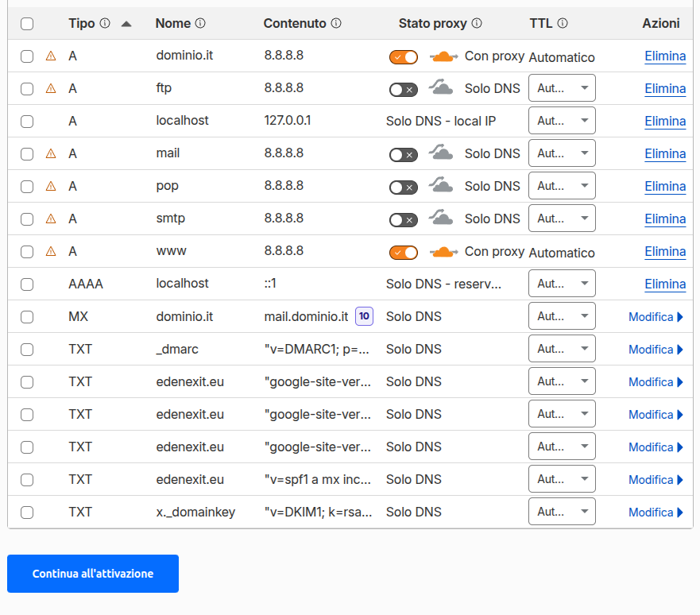Screen dimensions: 700x615
Task: Click orange proxy cloud on the A record for dominio.it
Action: pyautogui.click(x=443, y=56)
